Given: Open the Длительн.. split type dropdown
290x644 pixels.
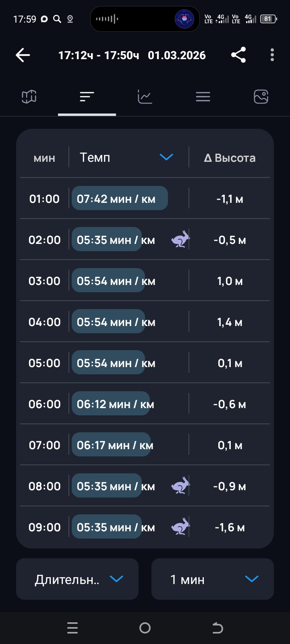Looking at the screenshot, I should 77,579.
